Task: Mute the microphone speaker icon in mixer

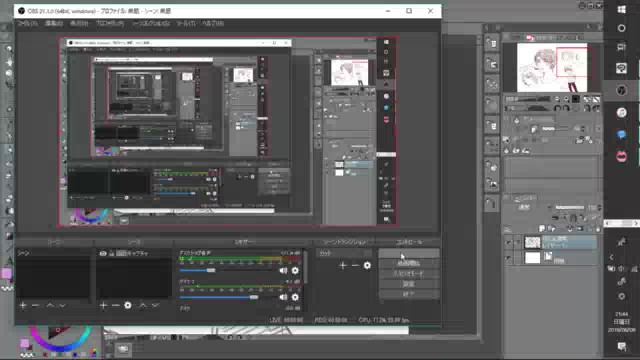Action: [x=283, y=297]
